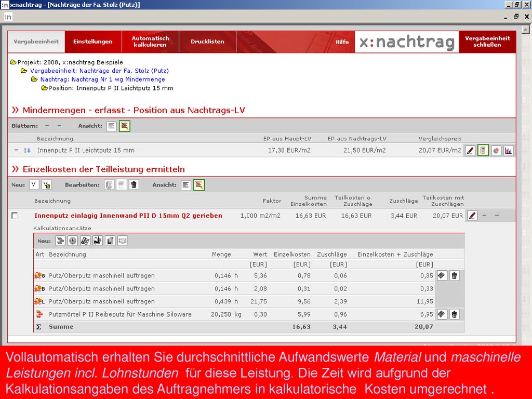Edit Innenputz einlagig Innenwand row via pencil
The width and height of the screenshot is (532, 399).
pyautogui.click(x=472, y=216)
